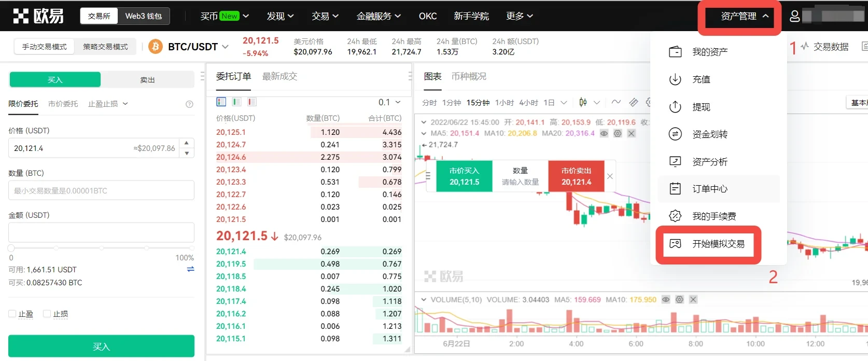The image size is (868, 361).
Task: Open the 新手学院 beginner academy link
Action: point(471,16)
